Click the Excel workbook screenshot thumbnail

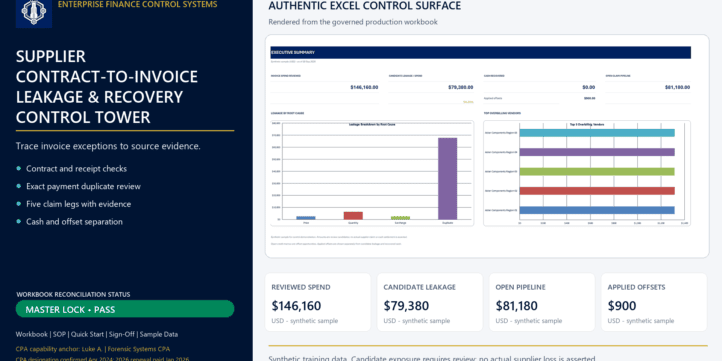[487, 146]
